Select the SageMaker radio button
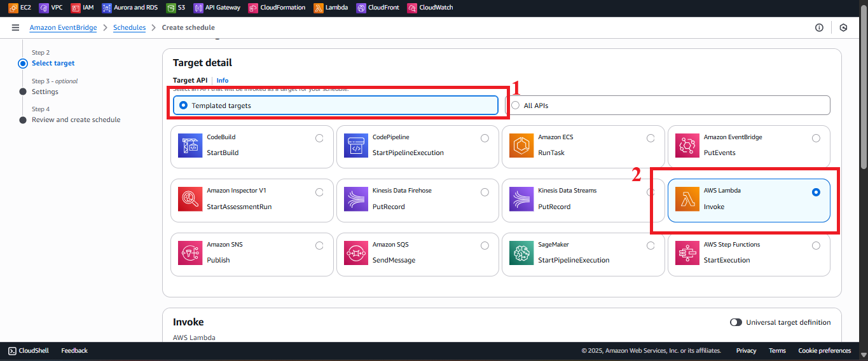The width and height of the screenshot is (868, 361). pos(651,245)
